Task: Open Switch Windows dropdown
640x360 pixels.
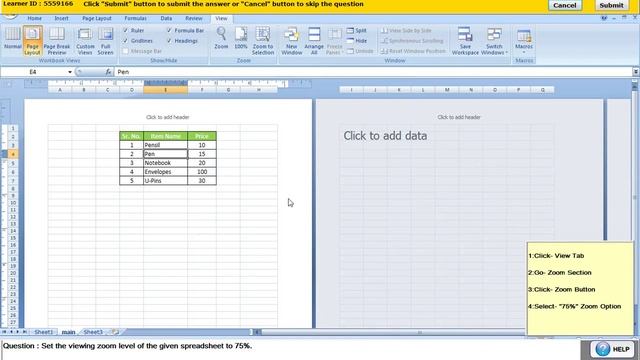Action: coord(494,40)
